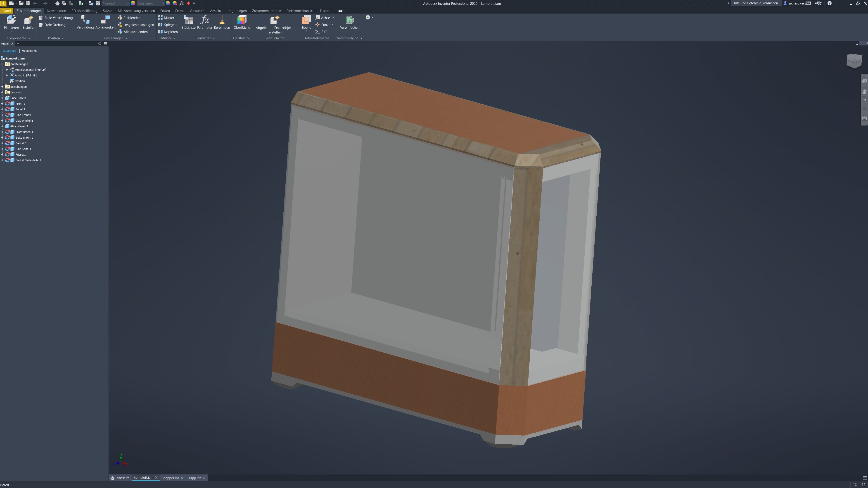The width and height of the screenshot is (868, 488).
Task: Click the Vereinfachen simplify icon
Action: point(349,21)
